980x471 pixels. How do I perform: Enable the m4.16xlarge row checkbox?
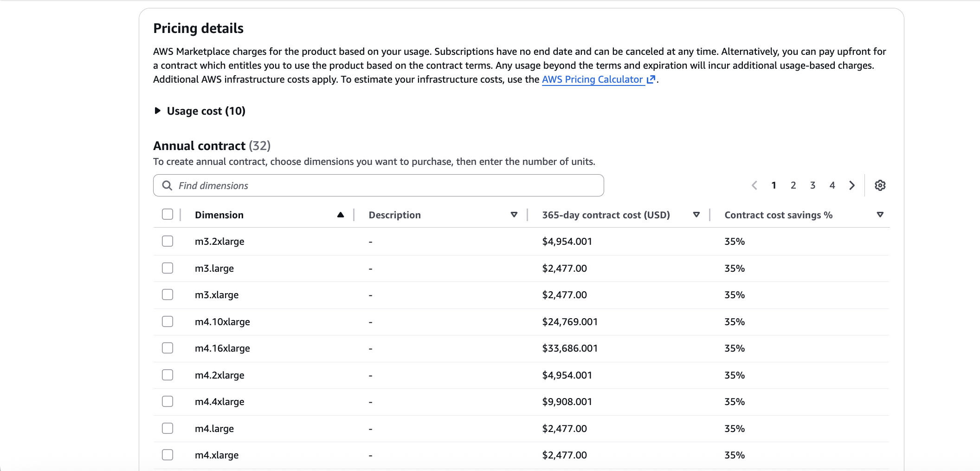(168, 348)
